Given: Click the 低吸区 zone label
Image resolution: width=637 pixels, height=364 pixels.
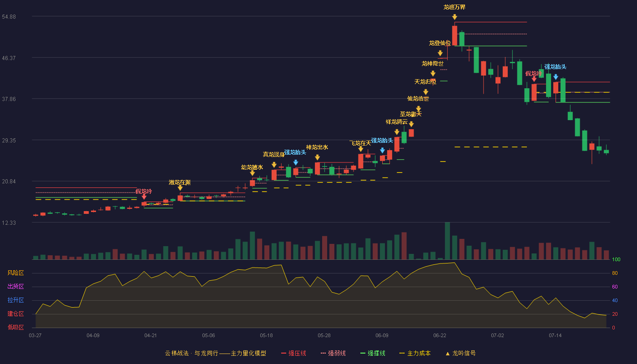Looking at the screenshot, I should point(15,327).
